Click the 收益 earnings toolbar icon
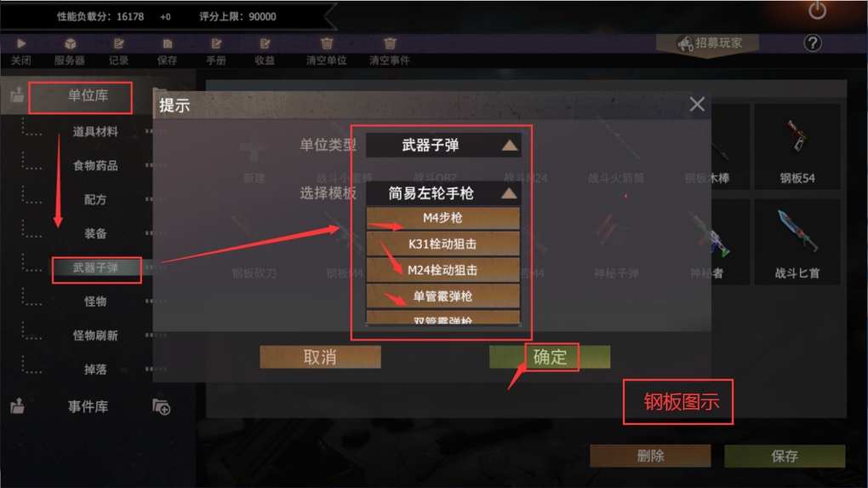Screen dimensions: 868x488 coord(265,43)
